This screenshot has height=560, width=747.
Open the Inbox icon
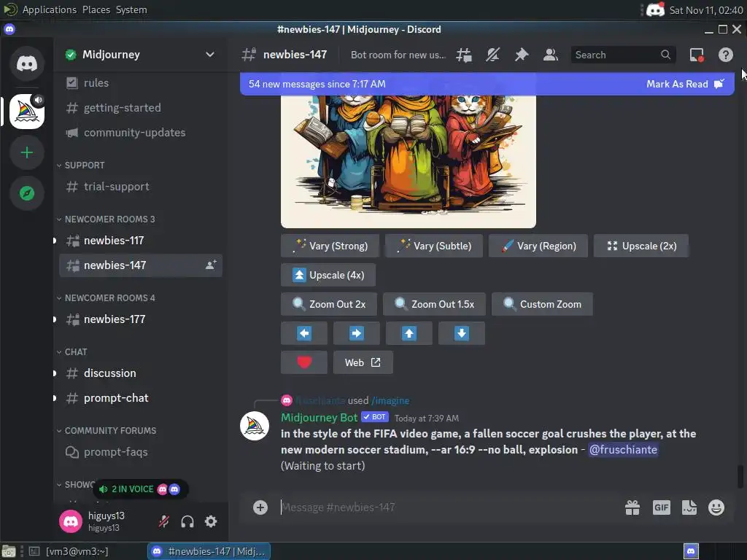click(697, 55)
